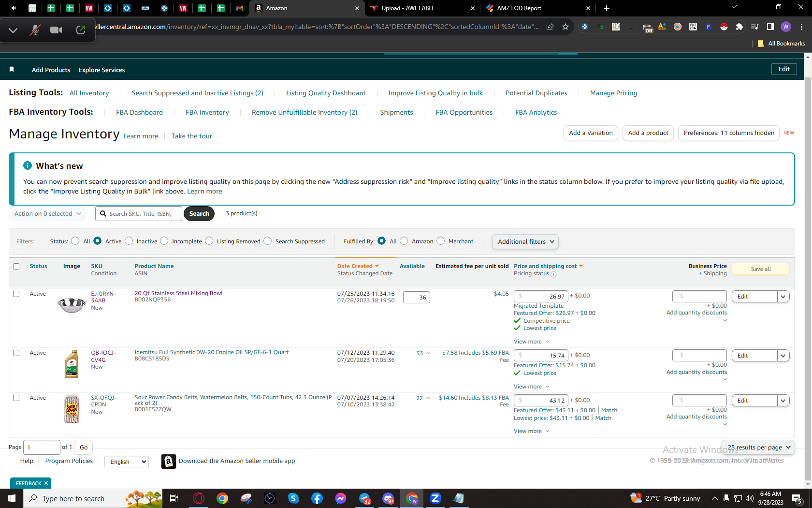The image size is (812, 508).
Task: Open the Windows notification center
Action: 797,499
